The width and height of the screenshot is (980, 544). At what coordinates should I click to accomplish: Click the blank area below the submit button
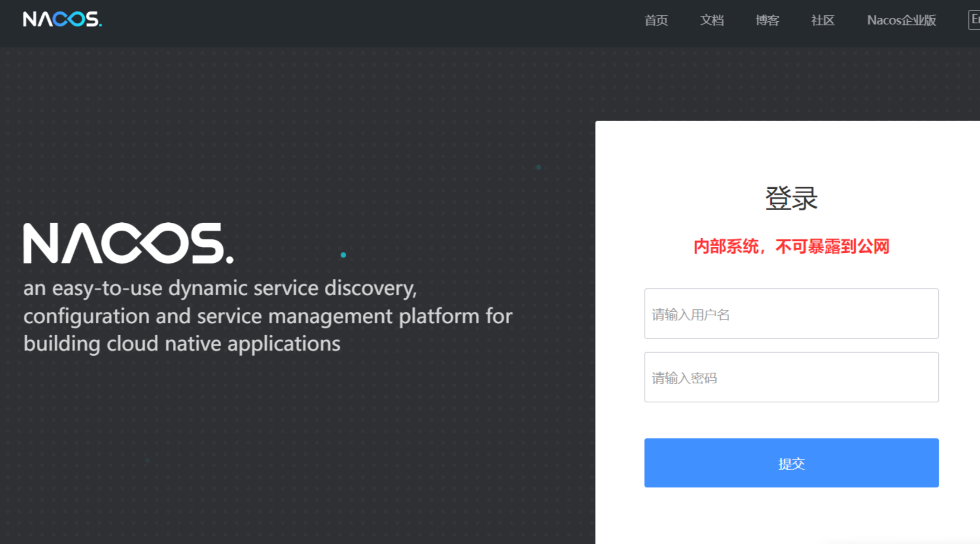(x=791, y=517)
